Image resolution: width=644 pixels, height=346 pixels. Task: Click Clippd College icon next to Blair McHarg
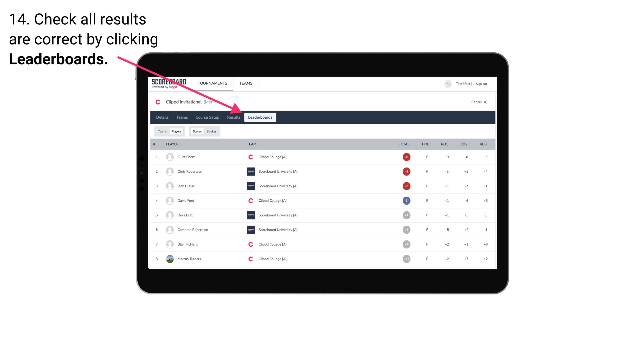click(250, 244)
